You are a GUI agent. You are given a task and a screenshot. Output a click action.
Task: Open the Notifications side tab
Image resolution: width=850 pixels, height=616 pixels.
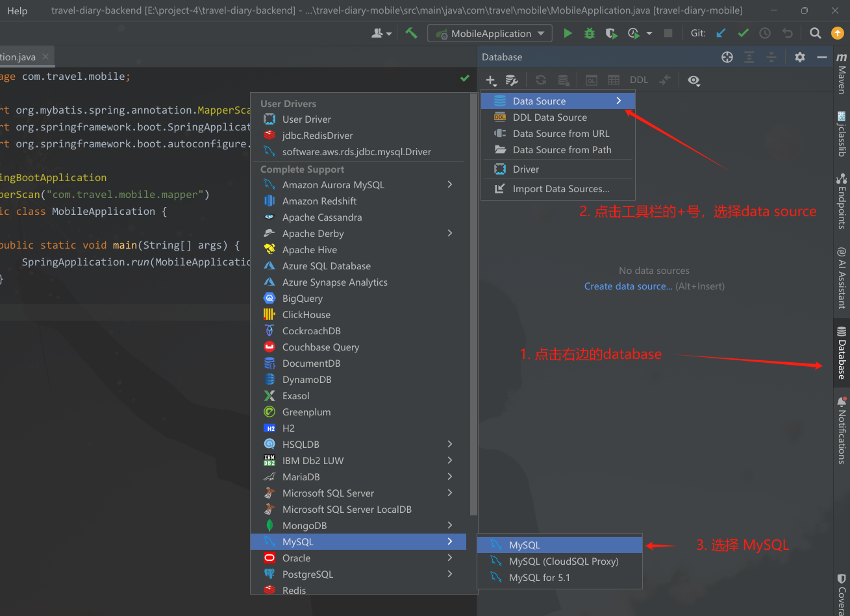coord(842,429)
